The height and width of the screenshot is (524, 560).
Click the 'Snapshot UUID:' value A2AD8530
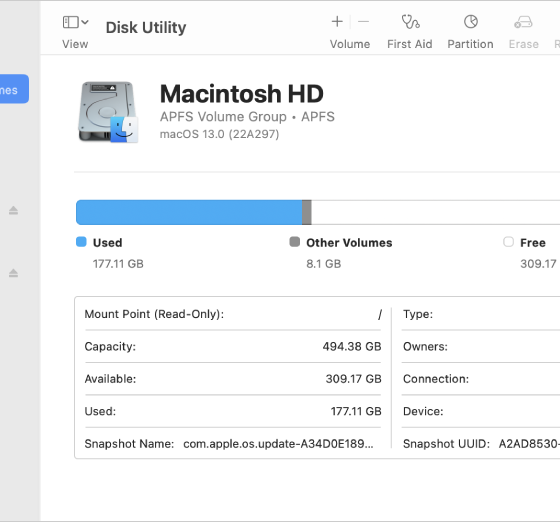point(529,444)
